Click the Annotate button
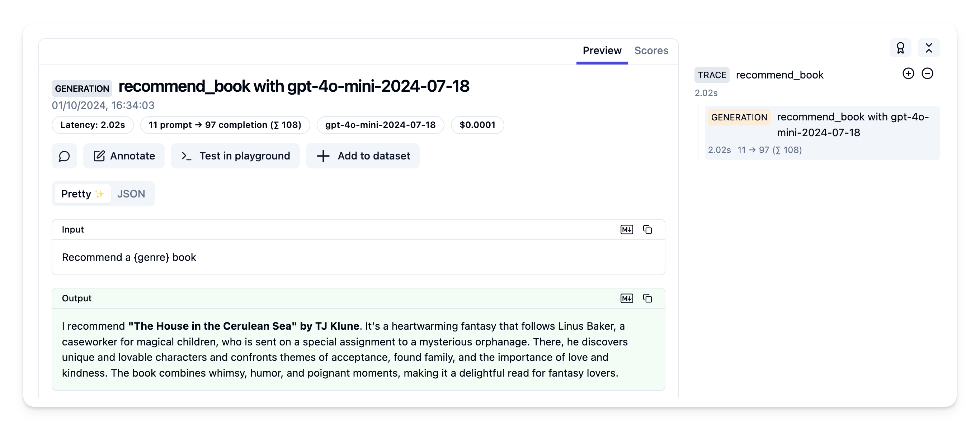Screen dimensions: 980x430 point(124,156)
